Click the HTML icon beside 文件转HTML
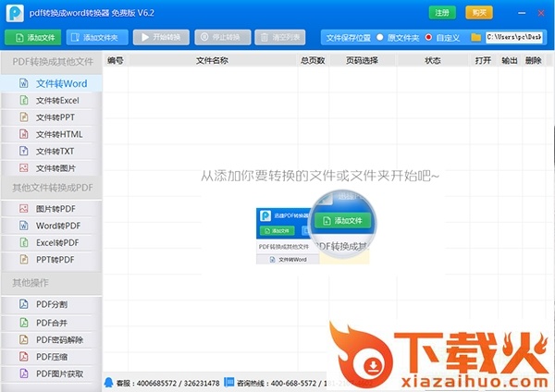 click(x=24, y=134)
